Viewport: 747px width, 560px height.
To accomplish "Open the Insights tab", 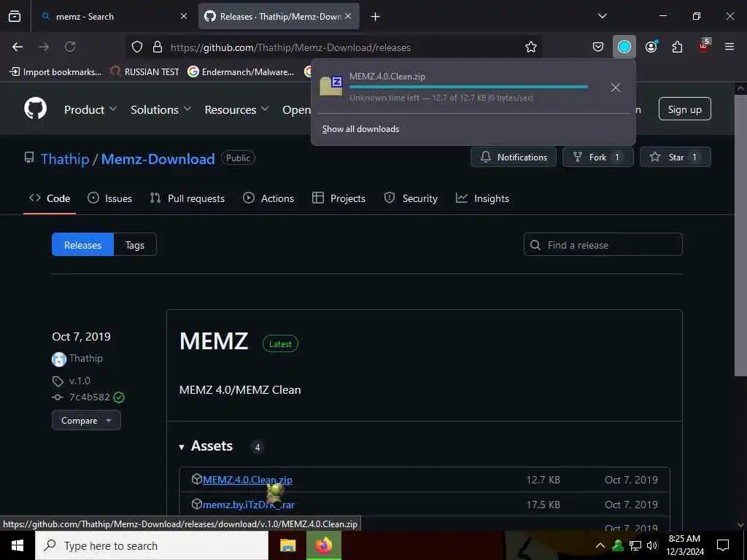I will (482, 198).
